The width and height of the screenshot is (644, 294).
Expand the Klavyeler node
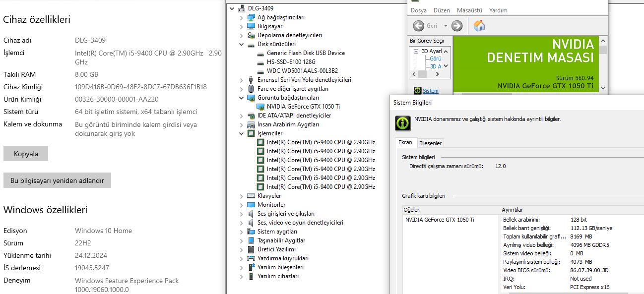click(241, 196)
